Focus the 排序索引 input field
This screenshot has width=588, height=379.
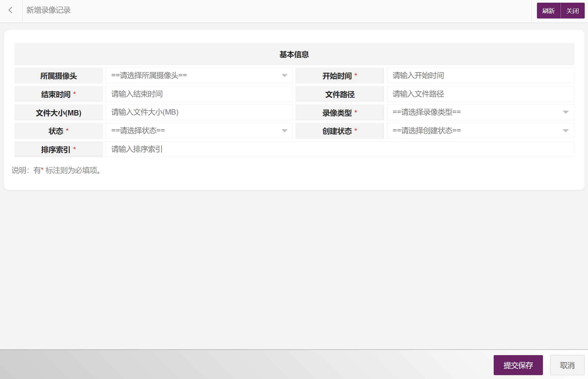click(339, 149)
